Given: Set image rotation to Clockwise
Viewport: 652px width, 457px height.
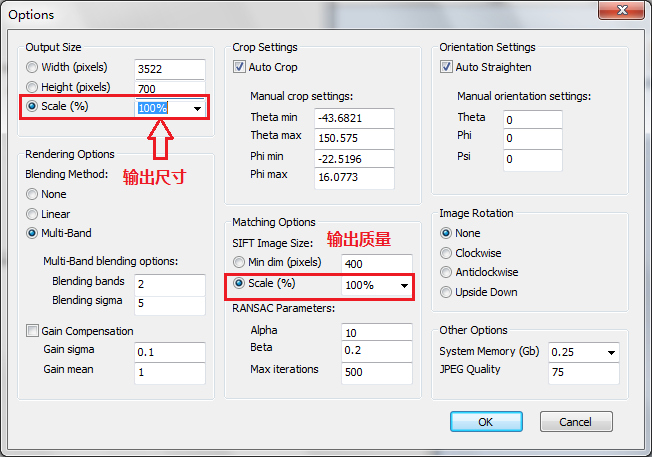Looking at the screenshot, I should click(447, 252).
